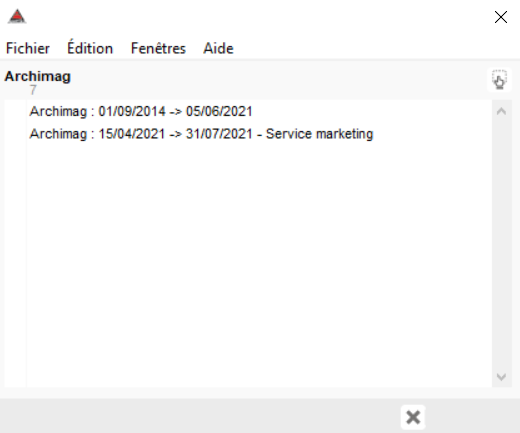The image size is (520, 433).
Task: Click left margin cell beside first entry
Action: [15, 111]
